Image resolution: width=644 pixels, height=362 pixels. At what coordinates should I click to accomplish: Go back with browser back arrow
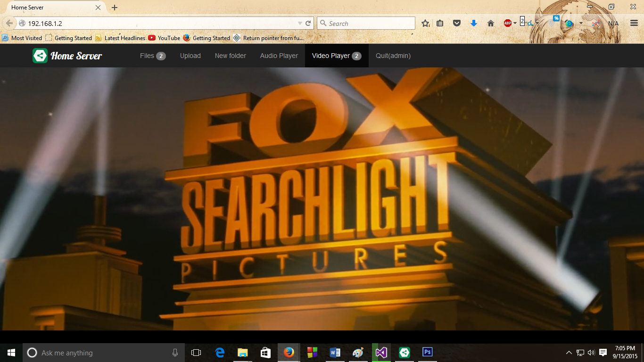coord(9,23)
